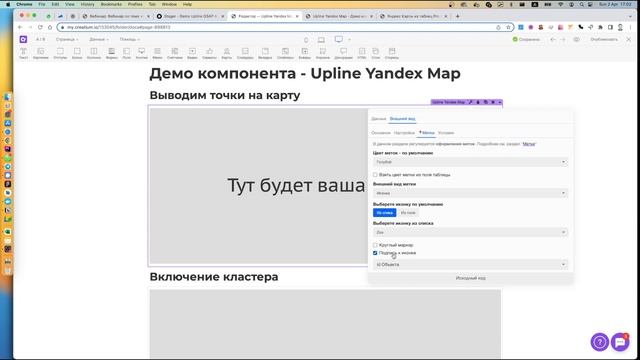Switch to mobile device preview icon
This screenshot has height=360, width=640.
pos(306,40)
